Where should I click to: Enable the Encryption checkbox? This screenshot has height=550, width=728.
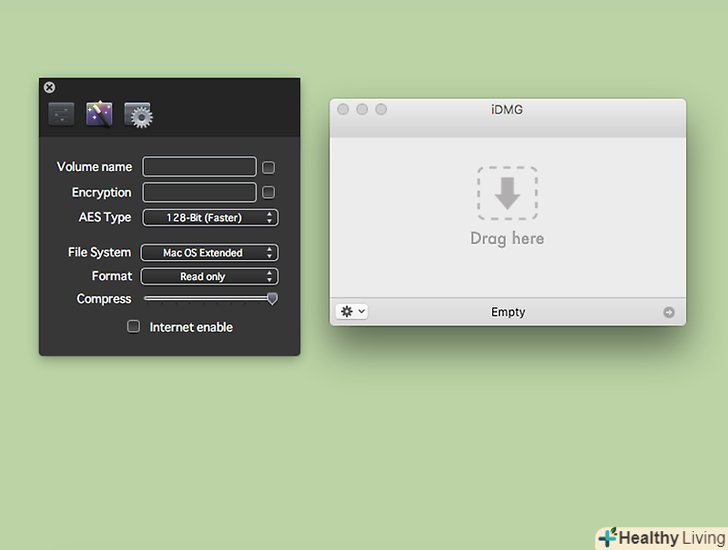pyautogui.click(x=268, y=192)
